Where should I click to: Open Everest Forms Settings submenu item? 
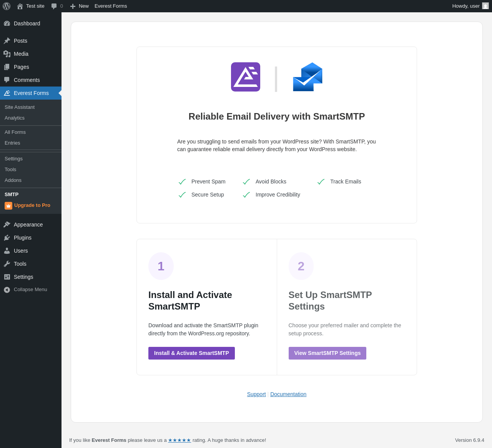[13, 159]
